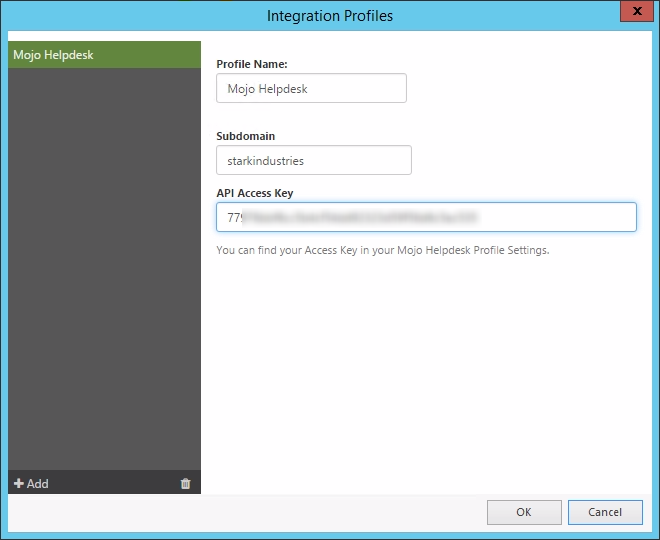This screenshot has height=540, width=660.
Task: Confirm changes with the OK button
Action: coord(523,512)
